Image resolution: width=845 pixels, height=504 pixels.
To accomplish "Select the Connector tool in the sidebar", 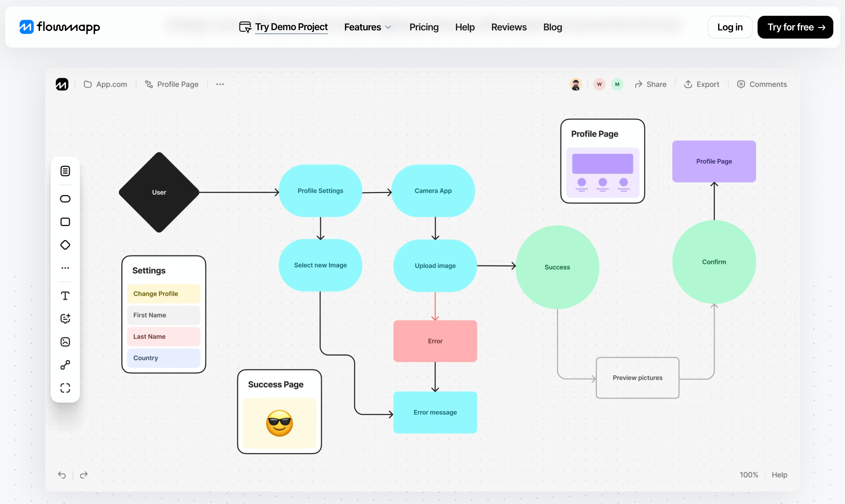I will (65, 365).
